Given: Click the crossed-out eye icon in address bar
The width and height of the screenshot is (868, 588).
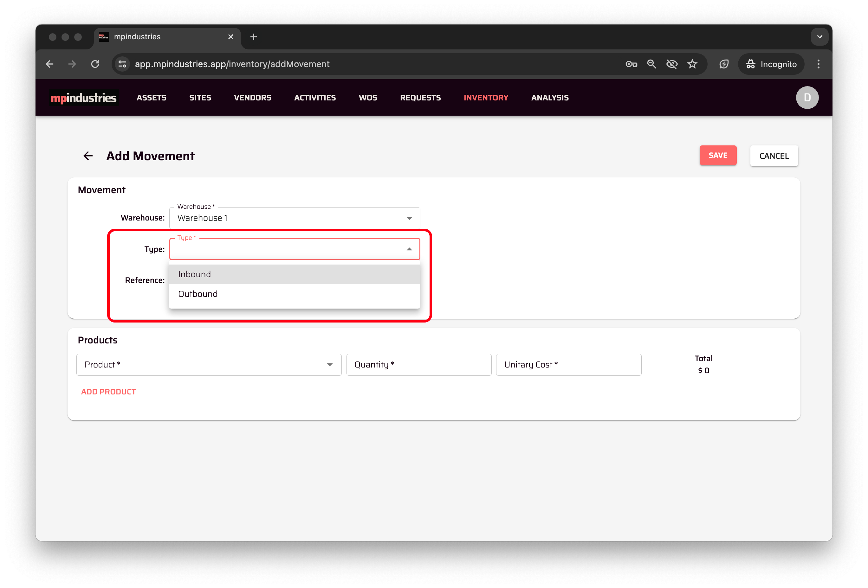Looking at the screenshot, I should click(x=671, y=64).
